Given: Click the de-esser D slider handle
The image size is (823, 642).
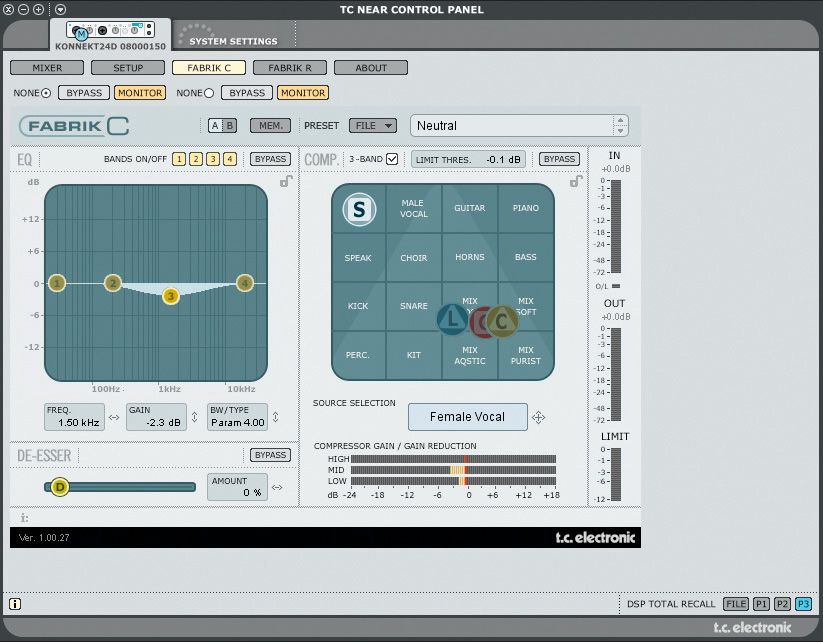Looking at the screenshot, I should pos(60,487).
